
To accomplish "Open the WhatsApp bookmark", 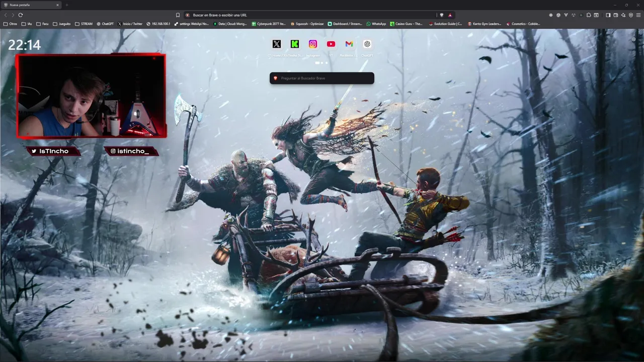I will [x=376, y=24].
